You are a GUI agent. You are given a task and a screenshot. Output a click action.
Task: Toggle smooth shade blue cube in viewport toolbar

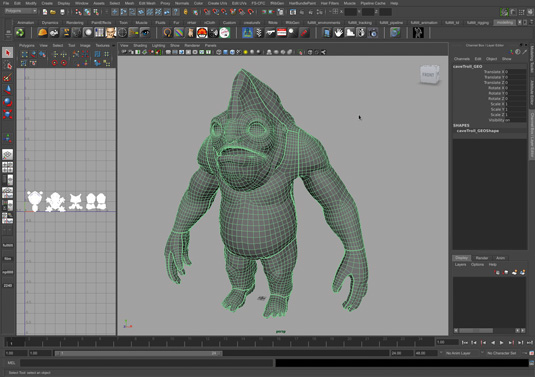coord(226,52)
